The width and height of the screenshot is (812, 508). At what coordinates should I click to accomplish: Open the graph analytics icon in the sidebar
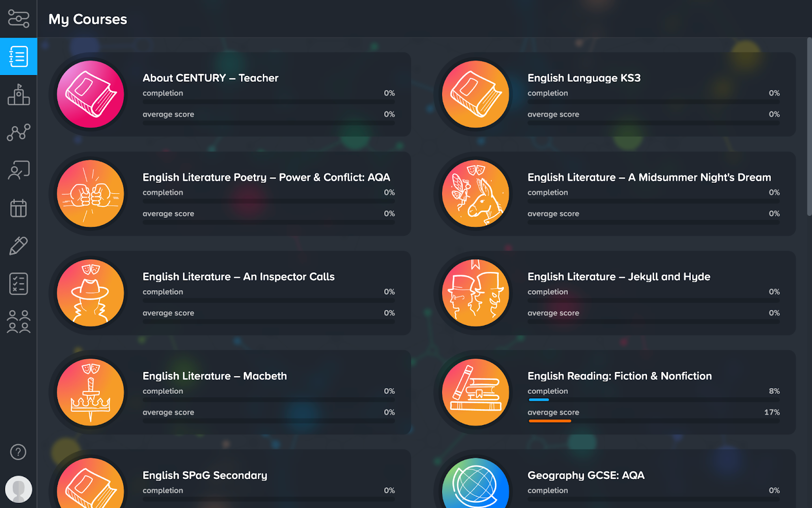(x=18, y=133)
